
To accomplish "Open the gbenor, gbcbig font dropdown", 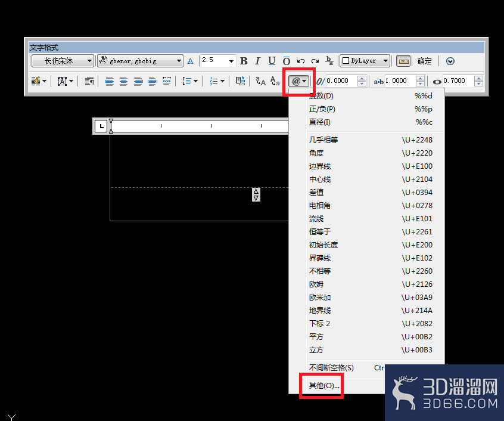I will [x=140, y=61].
